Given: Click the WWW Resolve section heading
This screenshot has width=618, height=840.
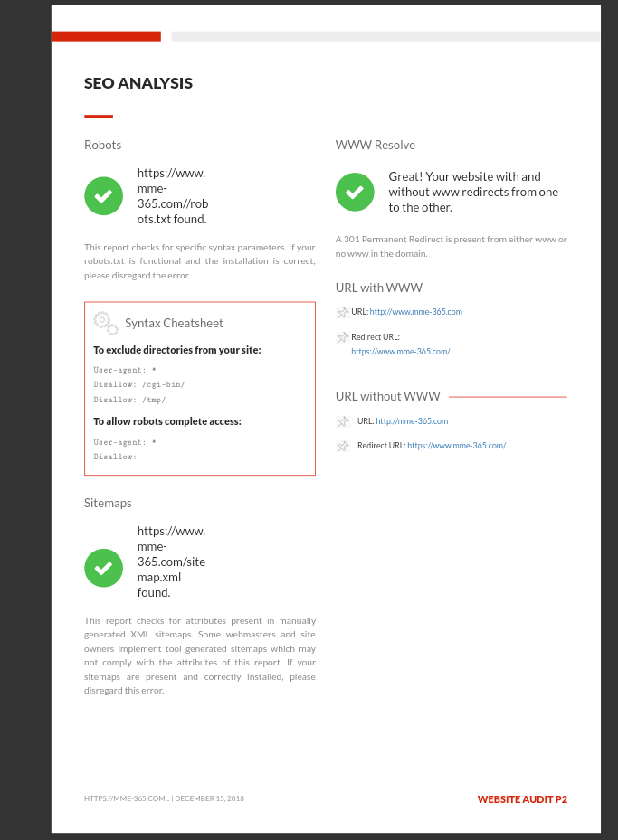Looking at the screenshot, I should click(376, 145).
